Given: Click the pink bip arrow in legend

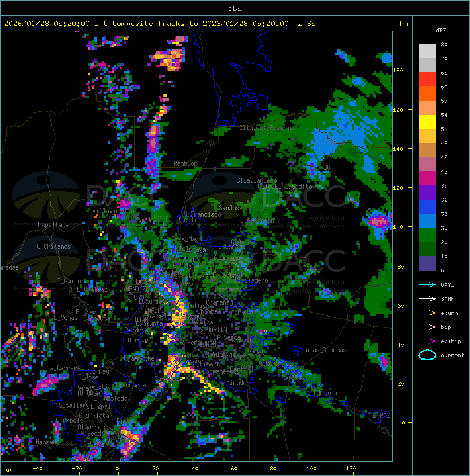Looking at the screenshot, I should [x=427, y=327].
